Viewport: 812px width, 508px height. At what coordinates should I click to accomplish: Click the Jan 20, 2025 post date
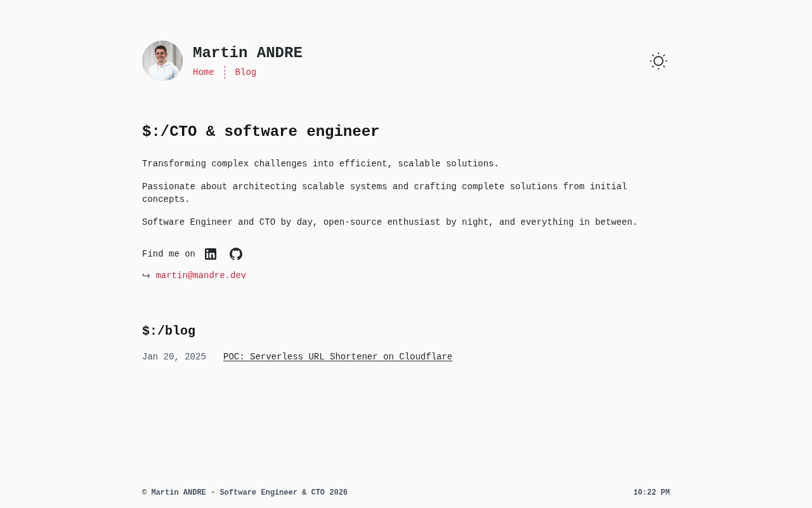tap(174, 357)
